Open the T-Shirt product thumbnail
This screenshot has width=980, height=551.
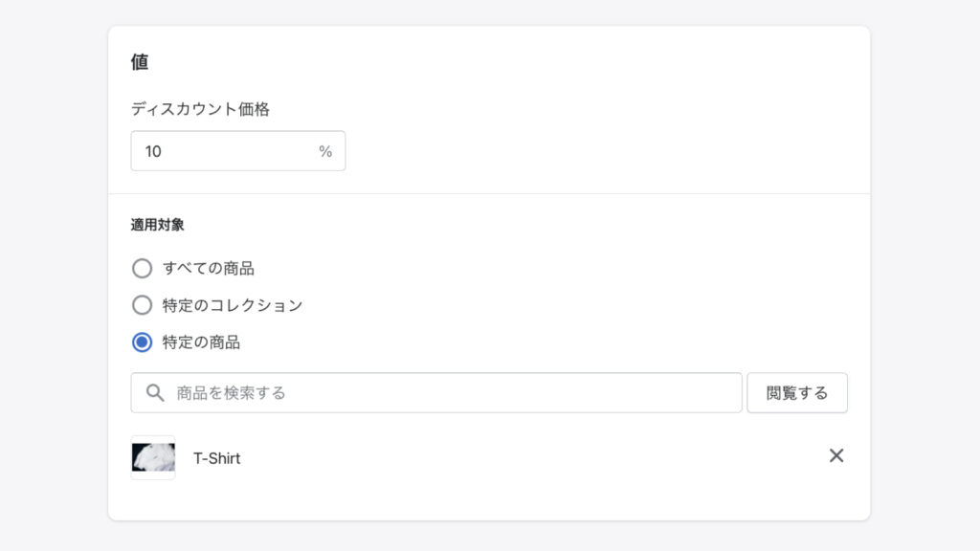point(153,458)
